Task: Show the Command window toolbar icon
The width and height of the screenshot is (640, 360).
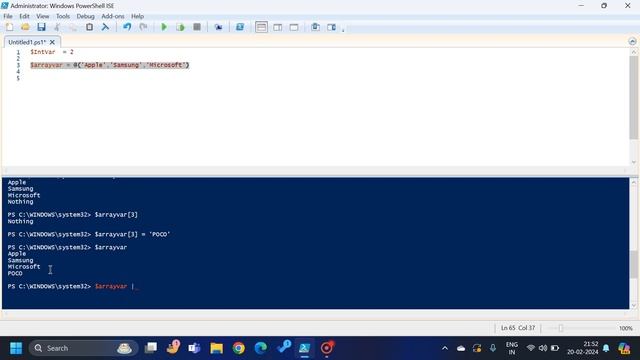Action: (x=316, y=27)
